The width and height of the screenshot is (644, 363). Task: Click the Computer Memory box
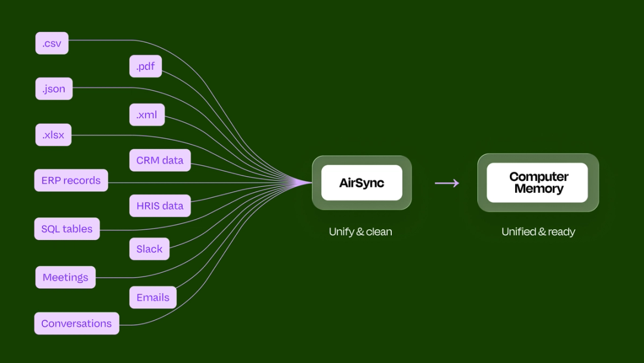click(538, 183)
